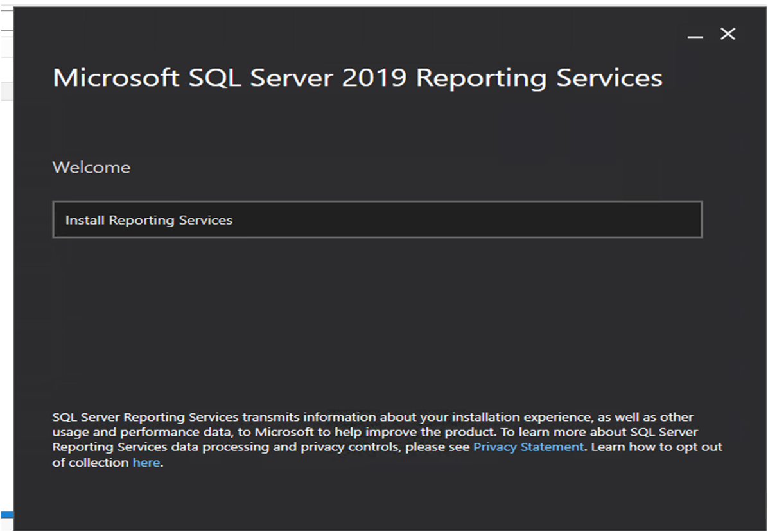The width and height of the screenshot is (768, 532).
Task: Open Microsoft's Privacy Statement page
Action: (527, 447)
